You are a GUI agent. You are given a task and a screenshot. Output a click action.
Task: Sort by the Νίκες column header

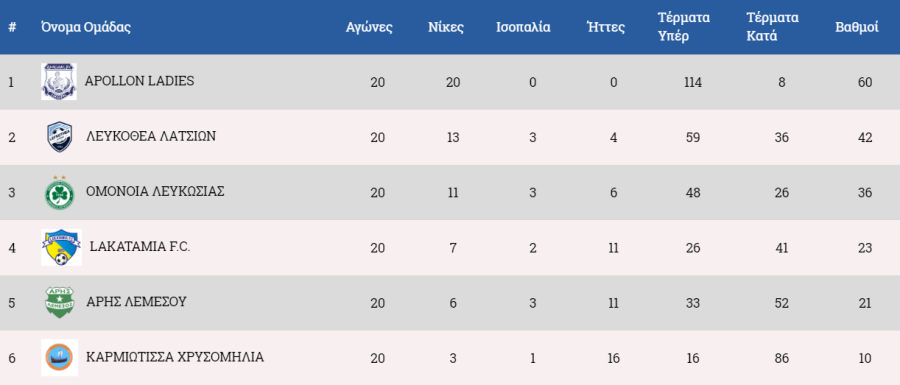click(446, 27)
